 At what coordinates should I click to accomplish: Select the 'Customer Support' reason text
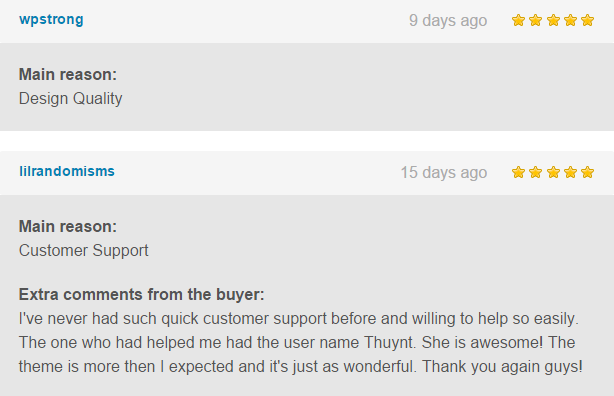pyautogui.click(x=84, y=251)
